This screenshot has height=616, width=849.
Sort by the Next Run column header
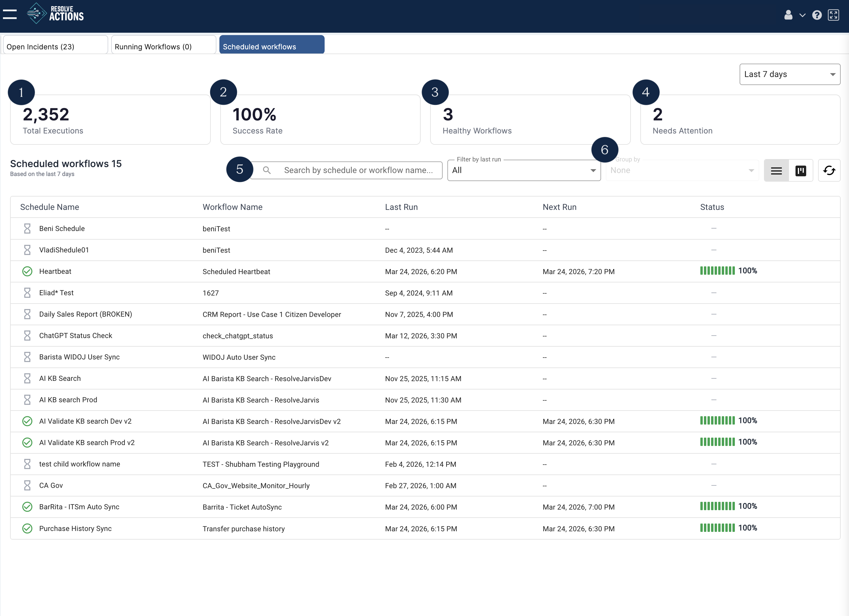(559, 207)
